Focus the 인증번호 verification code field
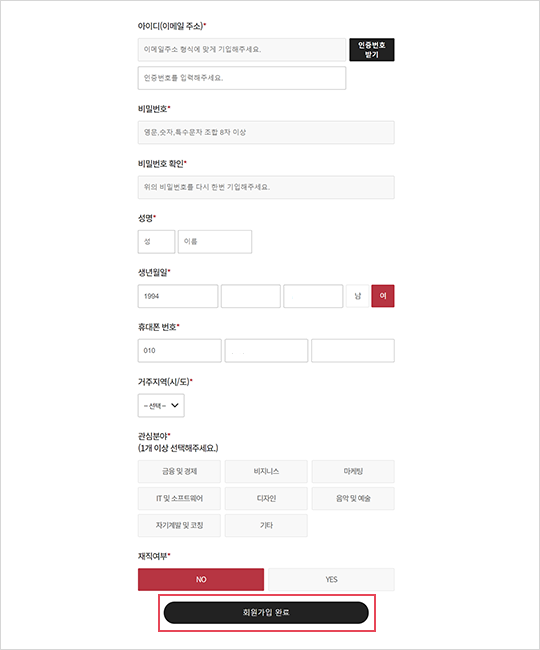The image size is (540, 650). [242, 78]
